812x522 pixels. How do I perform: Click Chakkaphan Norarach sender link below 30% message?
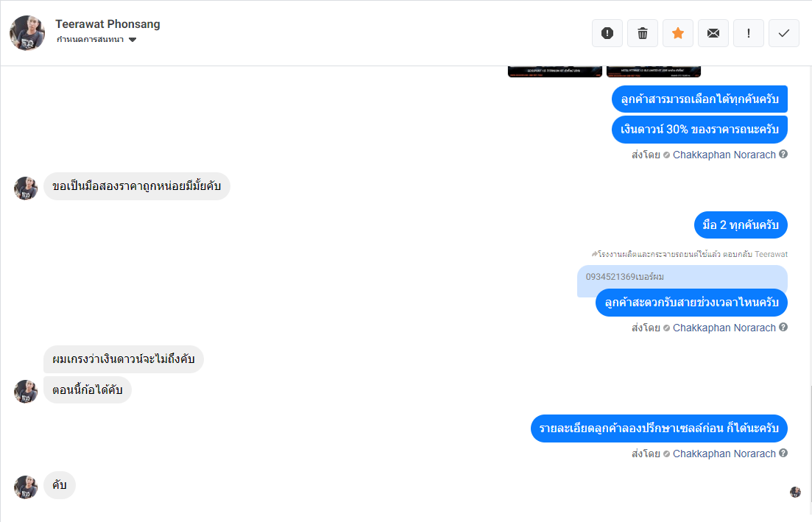point(724,155)
